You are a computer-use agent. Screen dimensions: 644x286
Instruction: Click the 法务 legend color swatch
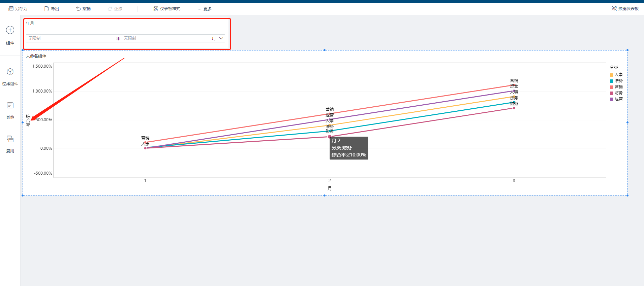point(612,81)
